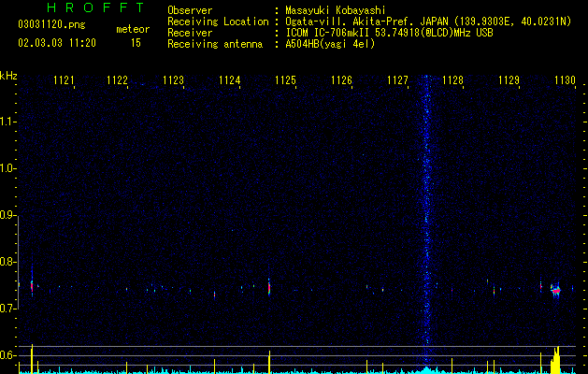Click the meteor echo at 1124:30
This screenshot has width=588, height=374.
coord(269,287)
